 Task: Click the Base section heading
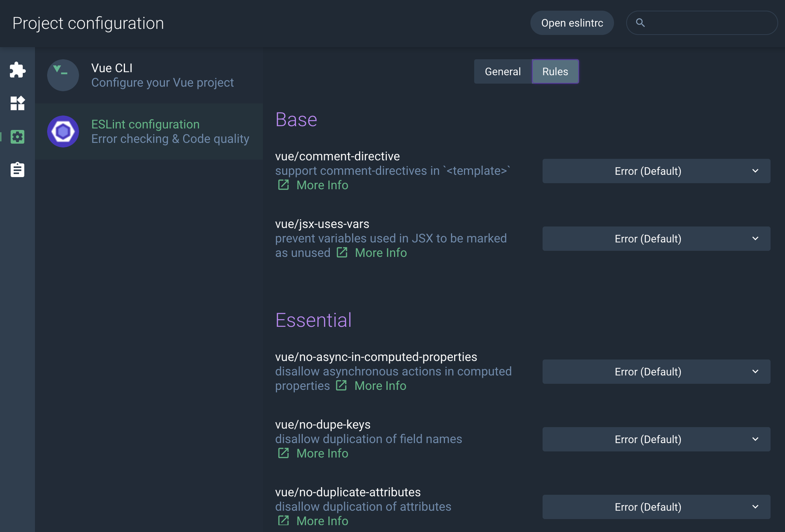296,119
